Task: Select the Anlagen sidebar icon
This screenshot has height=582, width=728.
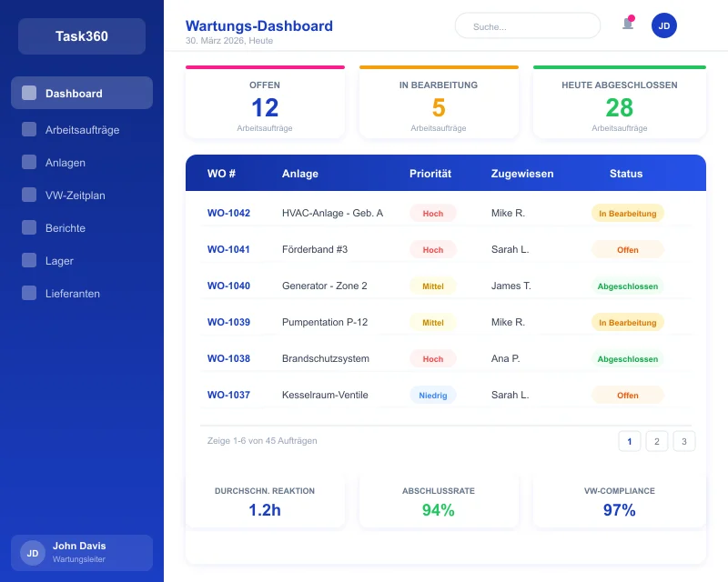Action: [x=27, y=163]
